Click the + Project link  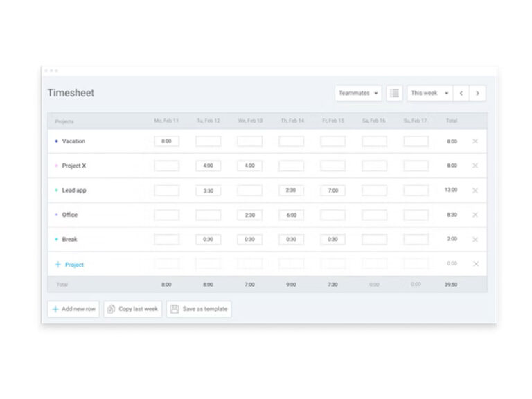tap(69, 265)
